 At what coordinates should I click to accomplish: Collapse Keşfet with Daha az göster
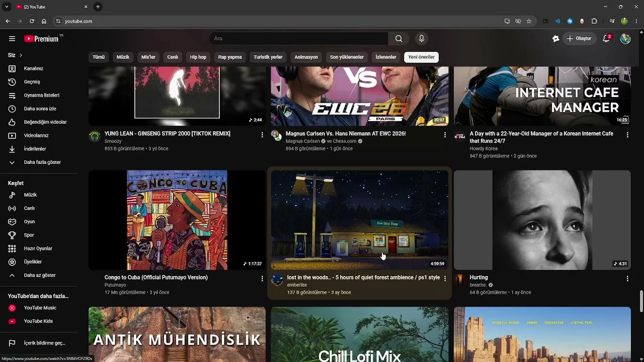coord(39,276)
